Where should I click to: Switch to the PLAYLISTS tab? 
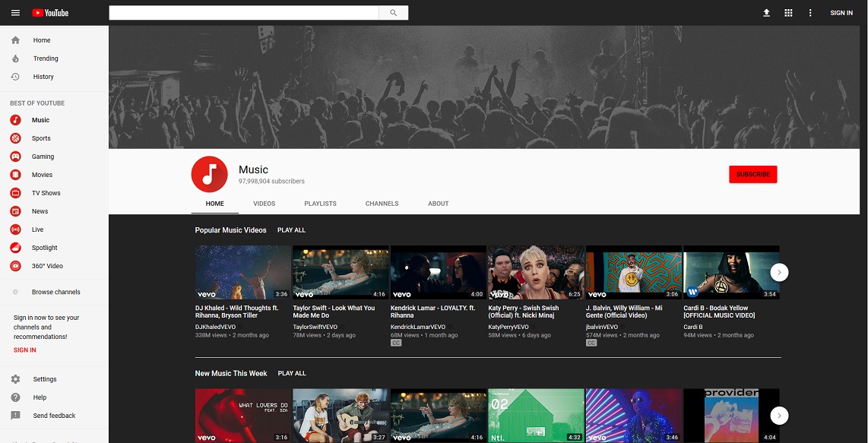pos(321,204)
